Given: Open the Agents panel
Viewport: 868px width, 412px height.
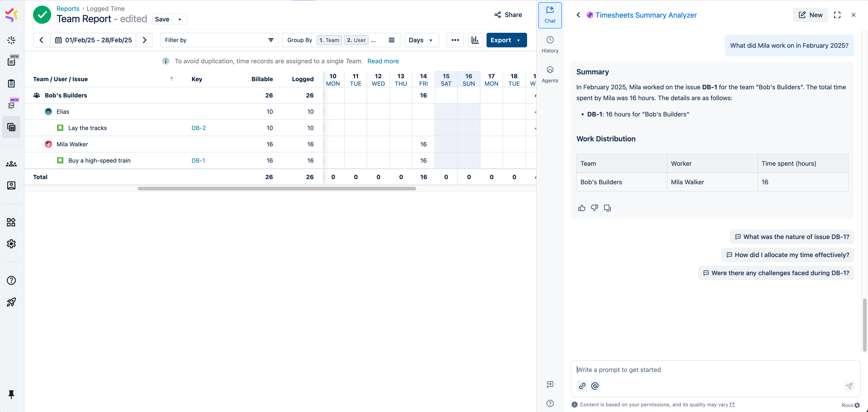Looking at the screenshot, I should point(550,74).
